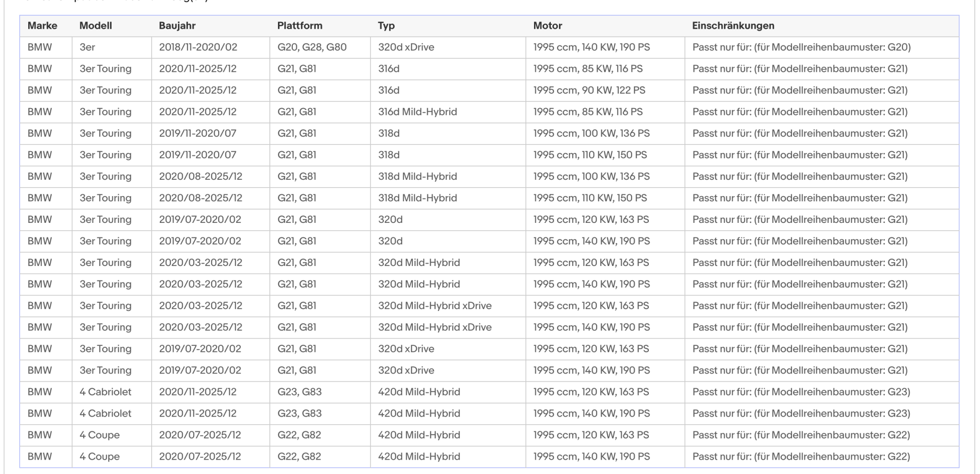980x474 pixels.
Task: Select '4 Cabriolet' in the 120 KW, 163 PS row
Action: 105,392
